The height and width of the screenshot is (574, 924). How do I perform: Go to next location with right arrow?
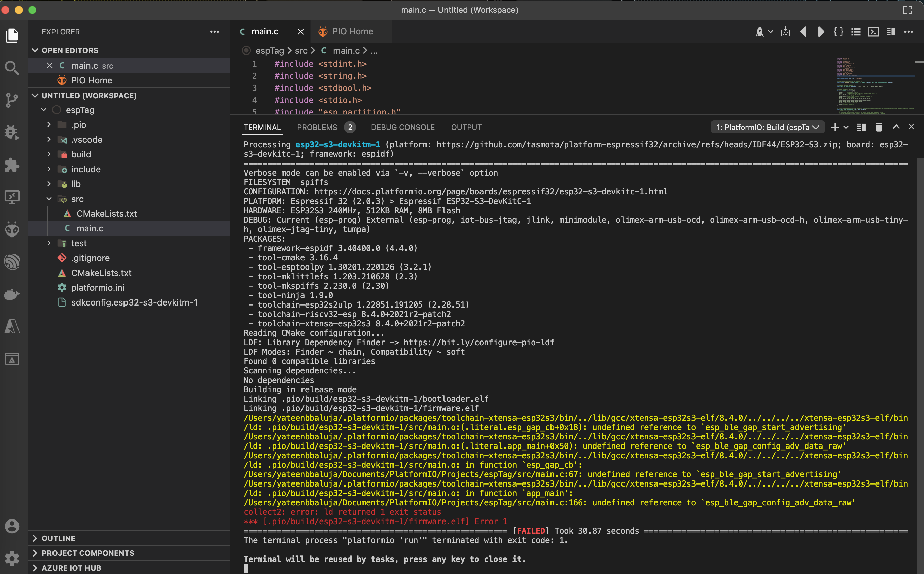tap(821, 32)
